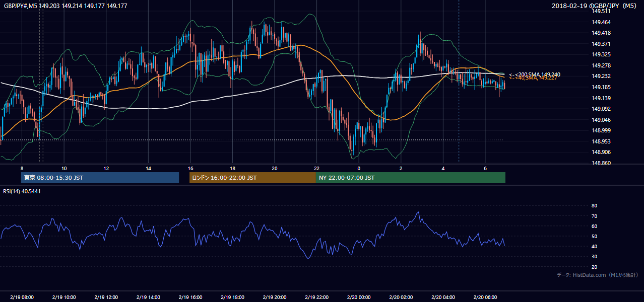Click the 200 SMA 149.240 label
Image resolution: width=644 pixels, height=302 pixels.
click(534, 74)
